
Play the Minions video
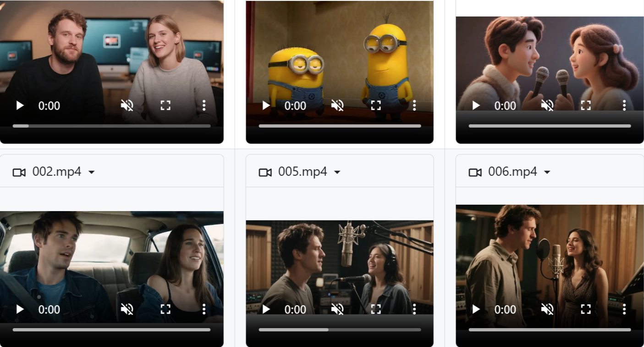coord(266,106)
